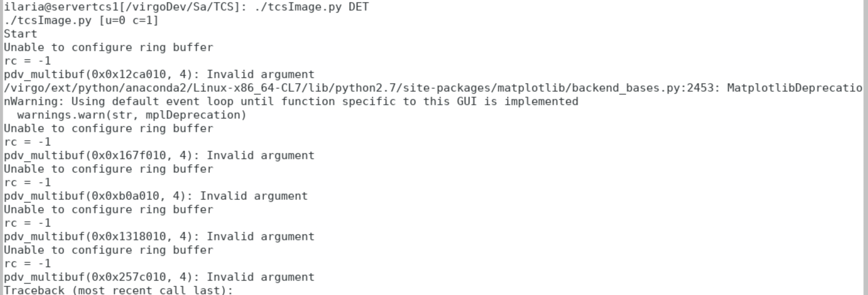
Task: Click the pdv_multibuf address 0x0x1318010
Action: coord(129,236)
